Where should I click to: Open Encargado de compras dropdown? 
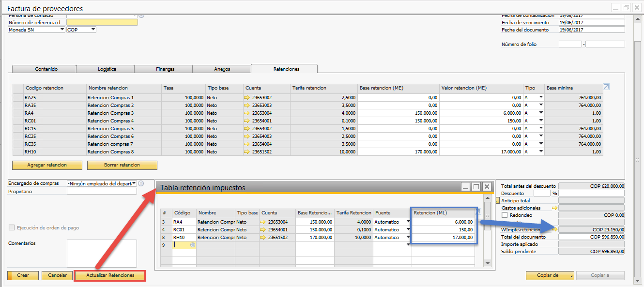(134, 183)
